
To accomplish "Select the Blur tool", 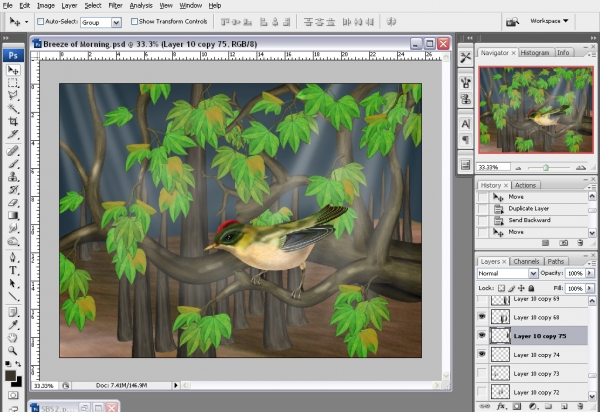I will pyautogui.click(x=13, y=228).
